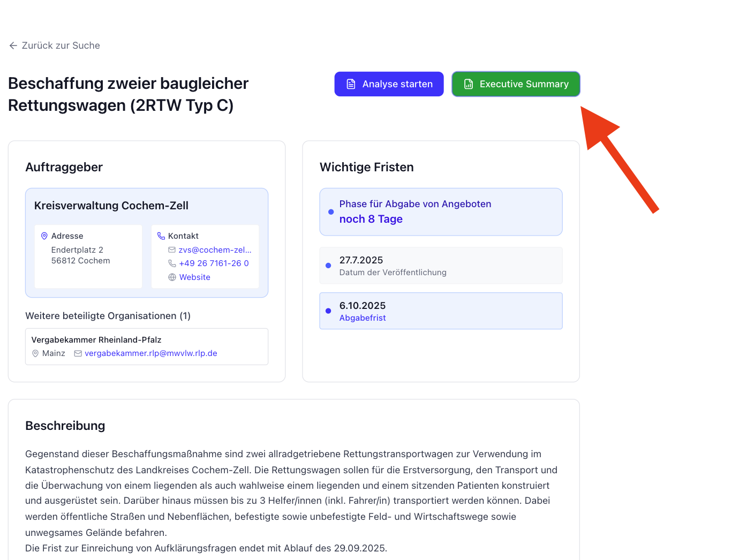This screenshot has height=560, width=754.
Task: Click the pin icon next to Mainz
Action: point(35,353)
